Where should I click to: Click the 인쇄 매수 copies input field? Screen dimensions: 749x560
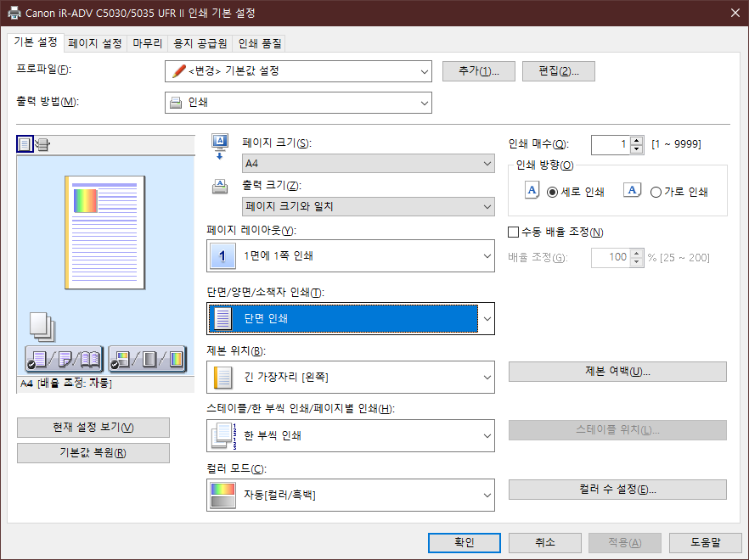point(611,144)
